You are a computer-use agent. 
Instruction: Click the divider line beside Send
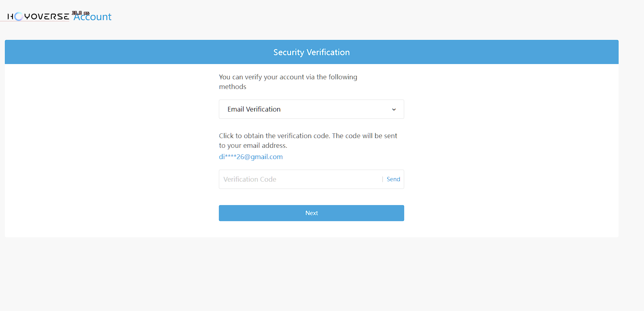pos(382,179)
